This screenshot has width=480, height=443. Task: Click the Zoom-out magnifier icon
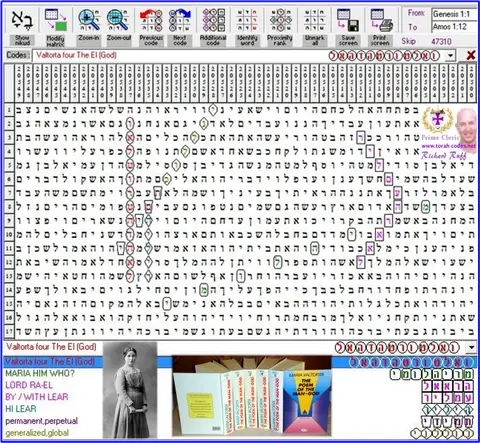[118, 20]
